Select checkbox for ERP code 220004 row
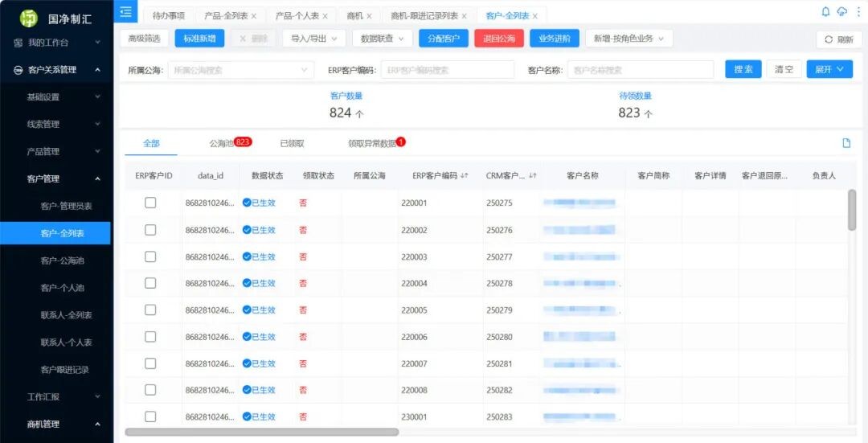Image resolution: width=868 pixels, height=443 pixels. (x=150, y=283)
